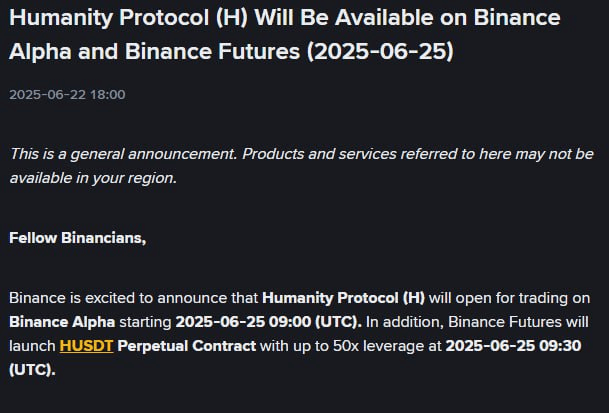Click the 2025-06-22 18:00 publish timestamp
Viewport: 609px width, 413px height.
pos(67,94)
